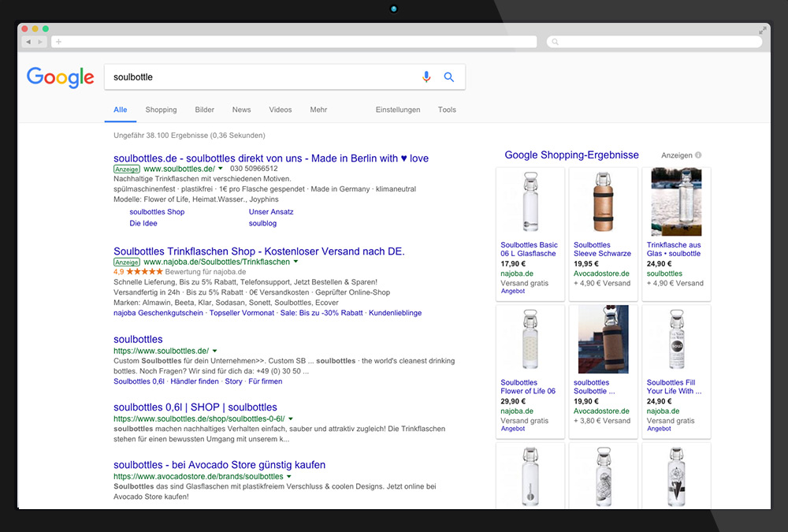
Task: Click browser search field magnifier icon
Action: pos(555,42)
